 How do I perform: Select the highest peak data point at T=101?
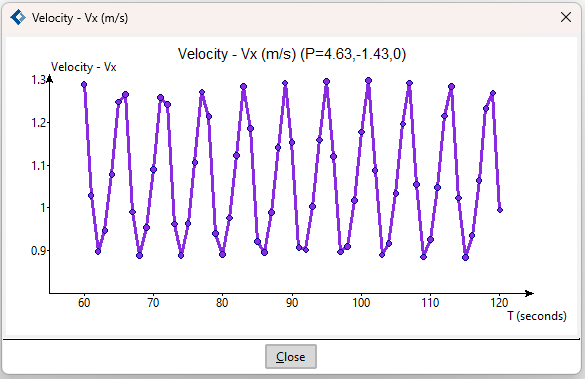click(368, 81)
